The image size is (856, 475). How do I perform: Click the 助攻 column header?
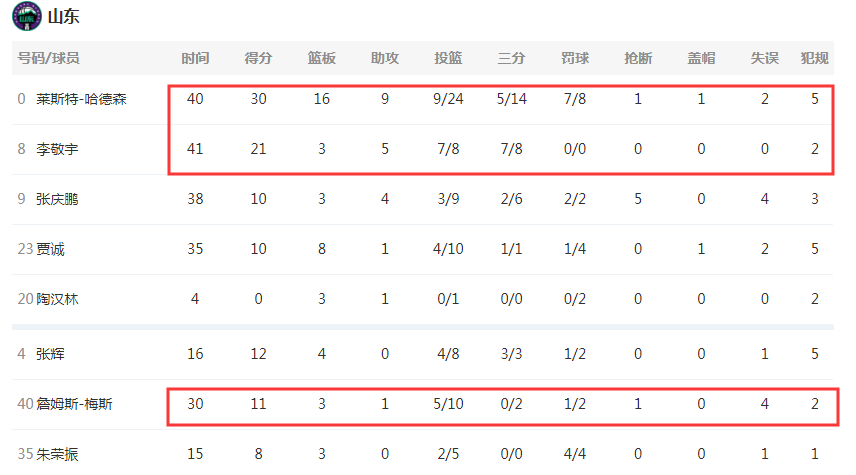click(x=385, y=58)
